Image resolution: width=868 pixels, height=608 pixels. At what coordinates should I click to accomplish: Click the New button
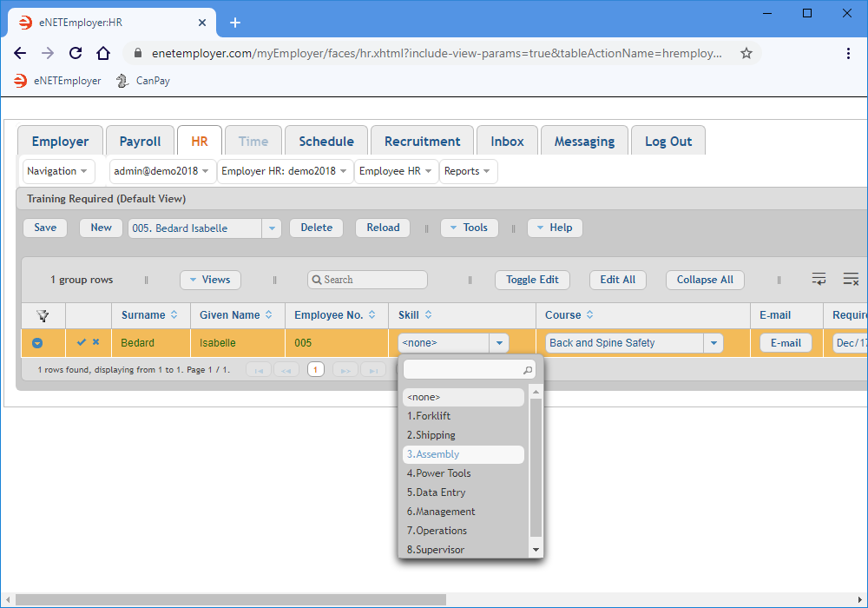click(102, 228)
